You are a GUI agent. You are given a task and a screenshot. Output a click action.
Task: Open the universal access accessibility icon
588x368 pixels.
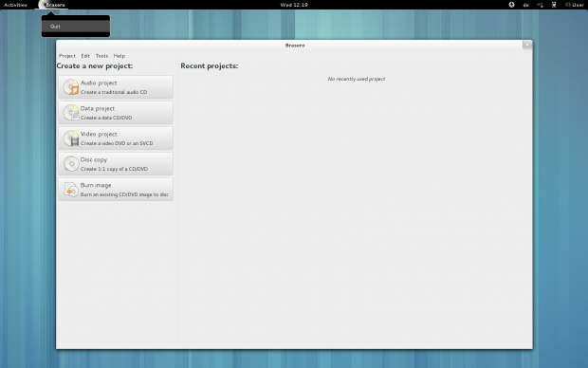click(x=511, y=5)
